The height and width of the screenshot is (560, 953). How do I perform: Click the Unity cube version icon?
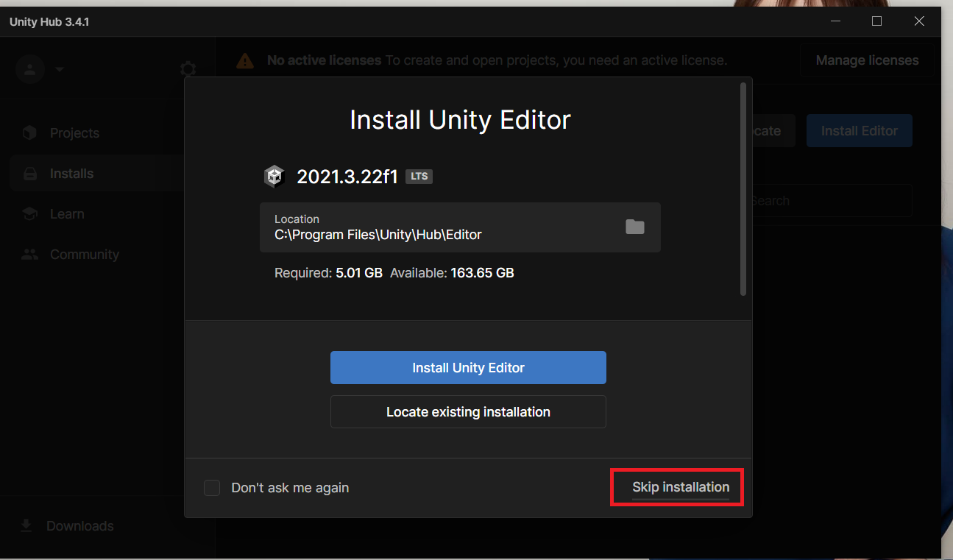[274, 177]
